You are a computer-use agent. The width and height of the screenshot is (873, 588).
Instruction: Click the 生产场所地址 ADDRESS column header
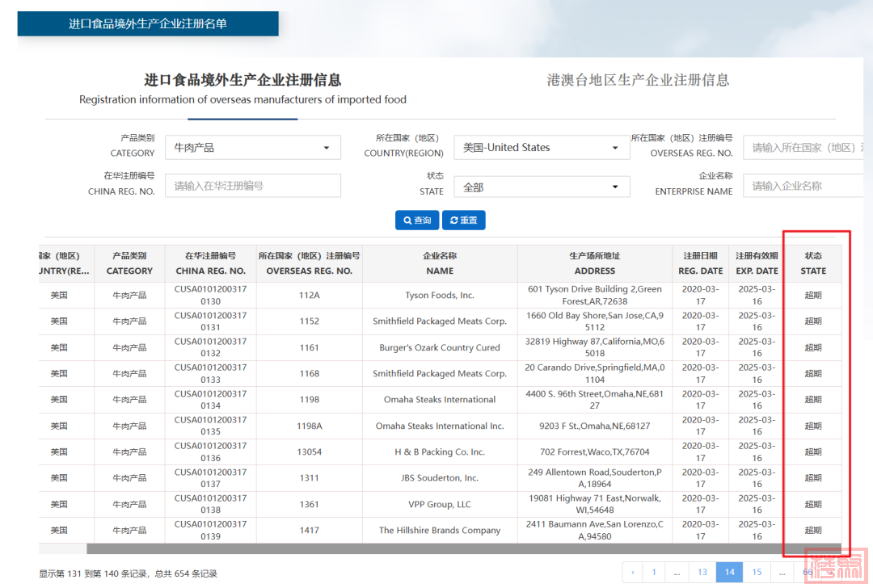click(595, 263)
